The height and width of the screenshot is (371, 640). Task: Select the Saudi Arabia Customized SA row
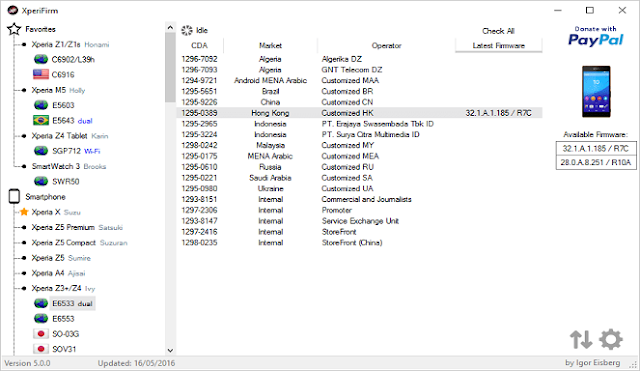click(359, 178)
